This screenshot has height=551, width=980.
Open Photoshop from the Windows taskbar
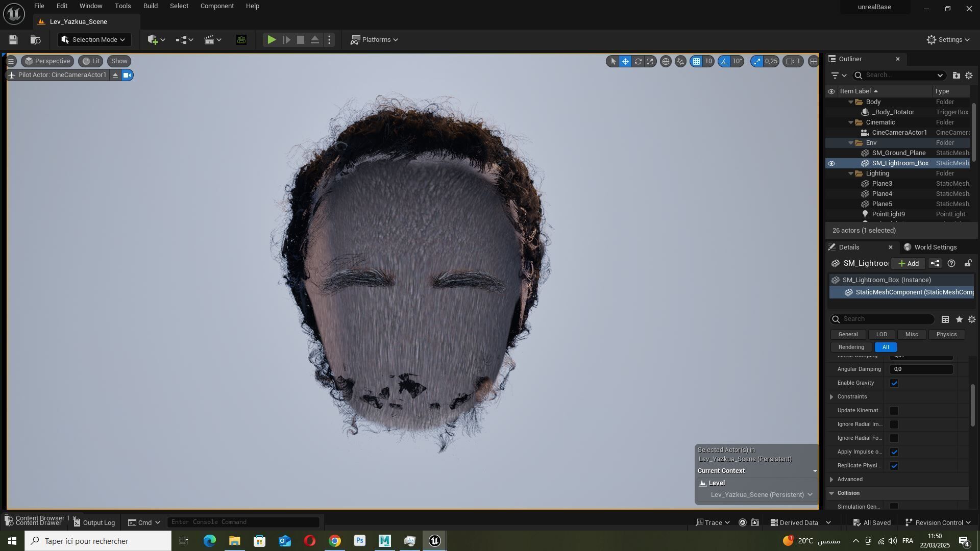(x=360, y=541)
